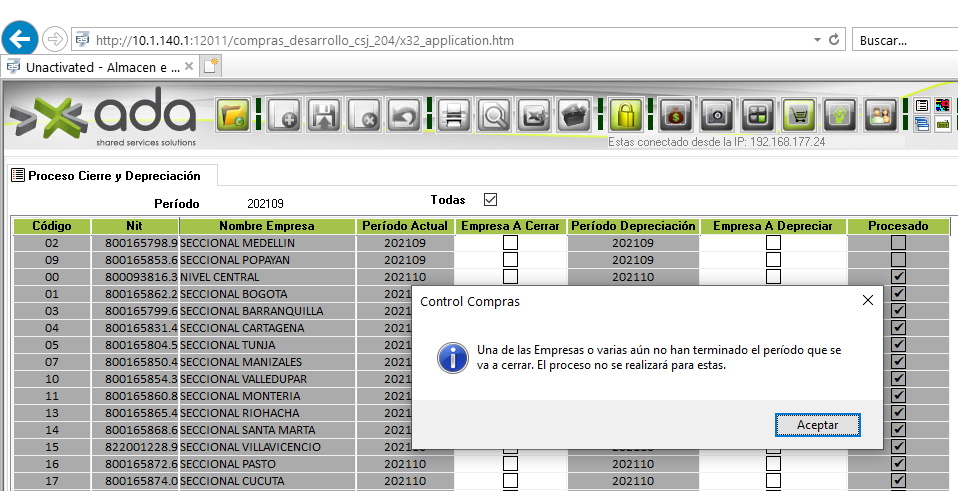Viewport: 958px width, 491px height.
Task: Click the green padlock icon
Action: point(626,115)
